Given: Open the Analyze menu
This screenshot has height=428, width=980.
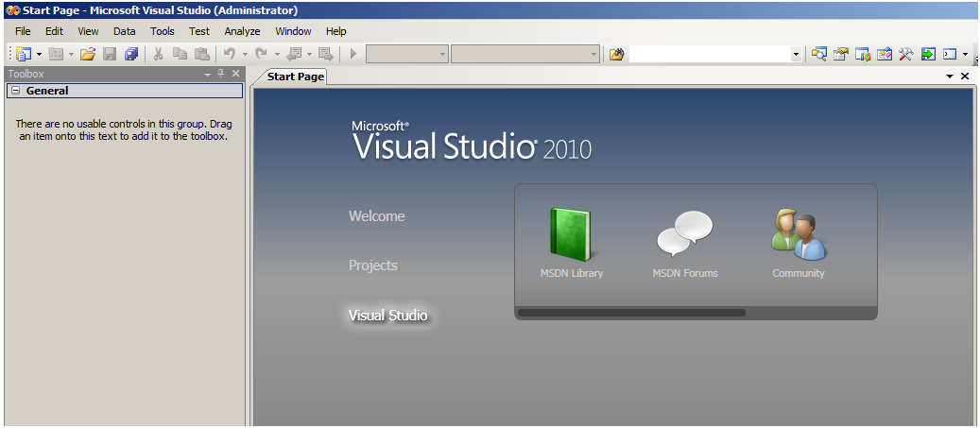Looking at the screenshot, I should tap(242, 31).
